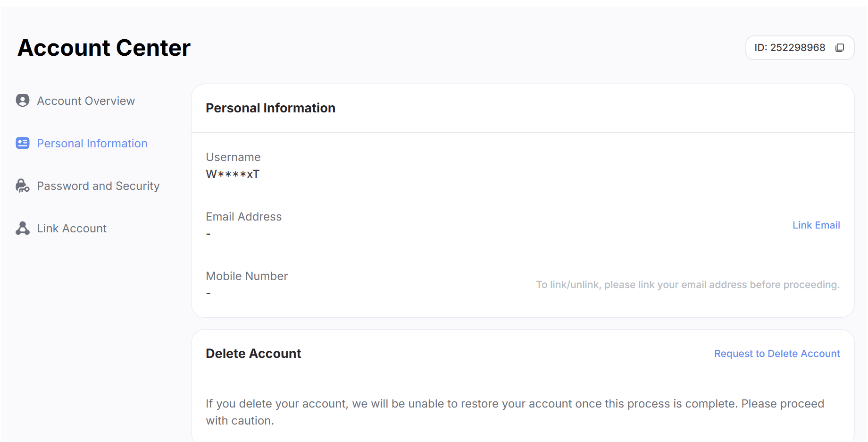Viewport: 868px width, 442px height.
Task: Select the Personal Information sidebar label
Action: [x=92, y=144]
